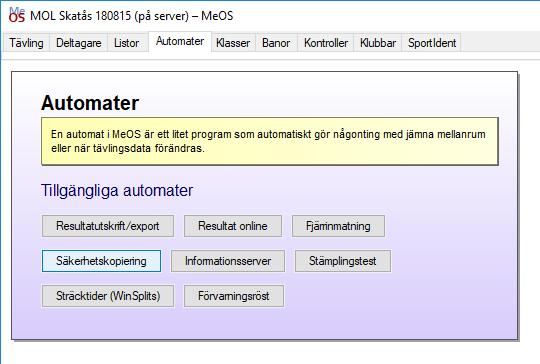Open the Kontroller tab
The width and height of the screenshot is (540, 364).
click(326, 43)
